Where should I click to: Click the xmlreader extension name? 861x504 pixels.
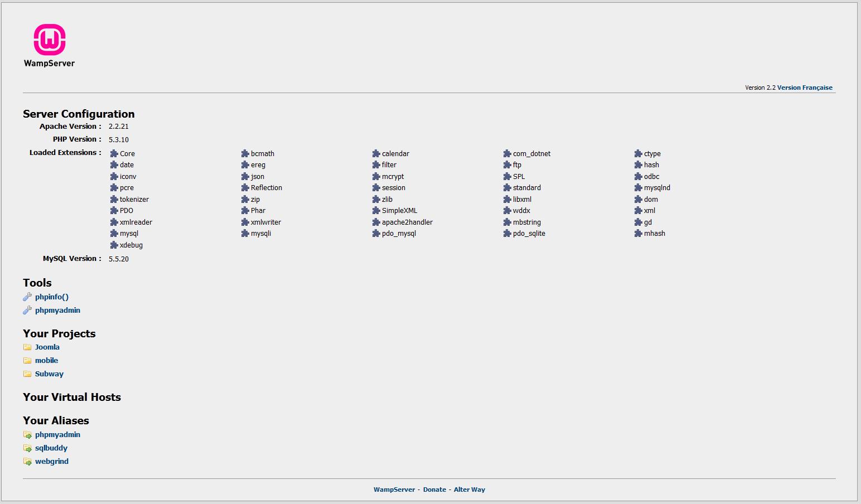point(136,222)
